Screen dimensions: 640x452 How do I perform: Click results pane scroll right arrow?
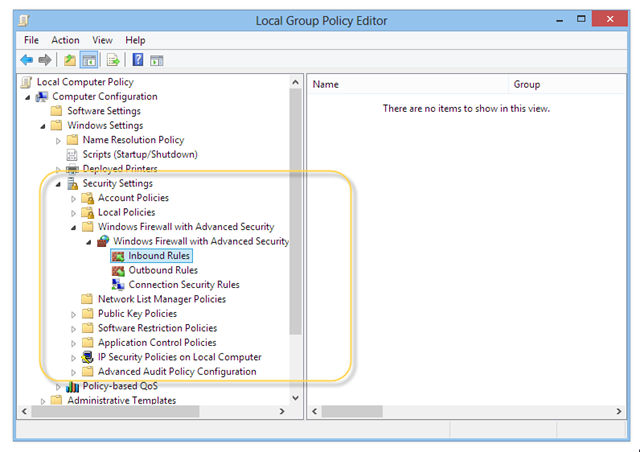pyautogui.click(x=619, y=412)
